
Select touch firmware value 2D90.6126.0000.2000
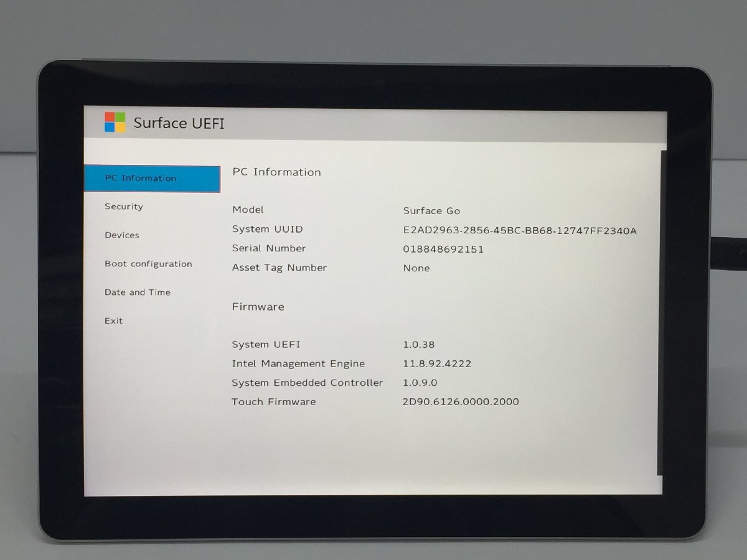(461, 402)
